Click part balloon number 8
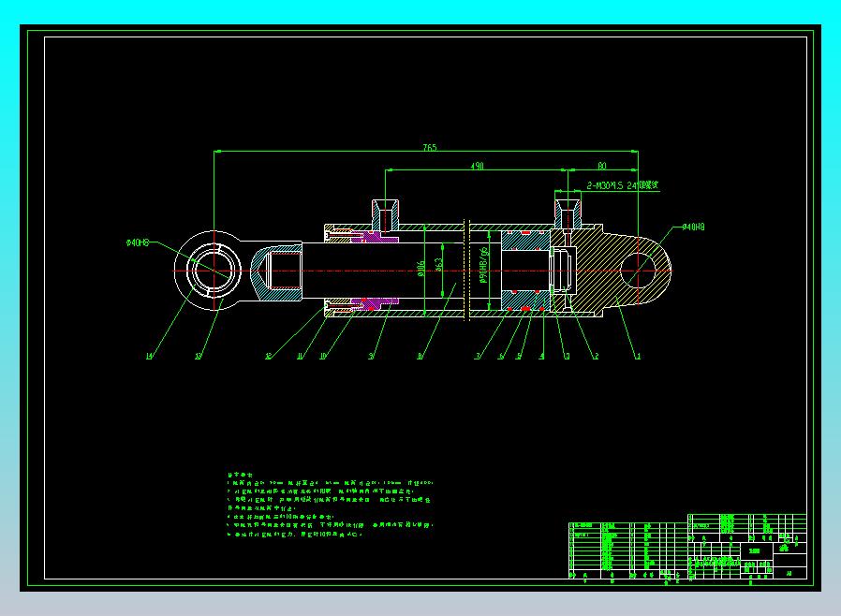This screenshot has width=841, height=616. pyautogui.click(x=420, y=356)
